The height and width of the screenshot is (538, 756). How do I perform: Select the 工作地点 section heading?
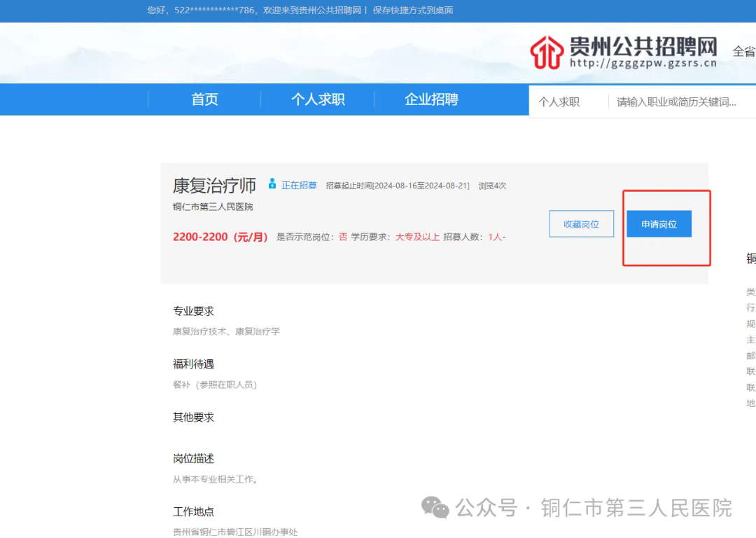click(x=193, y=511)
